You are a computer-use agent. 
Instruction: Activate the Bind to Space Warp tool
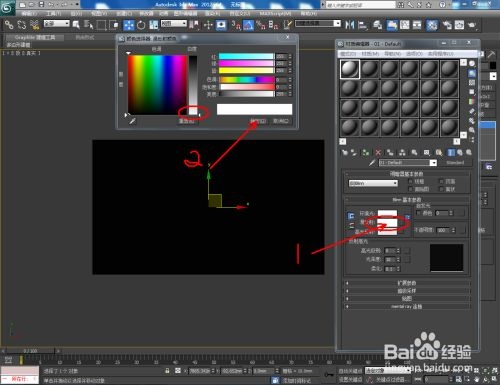34,25
